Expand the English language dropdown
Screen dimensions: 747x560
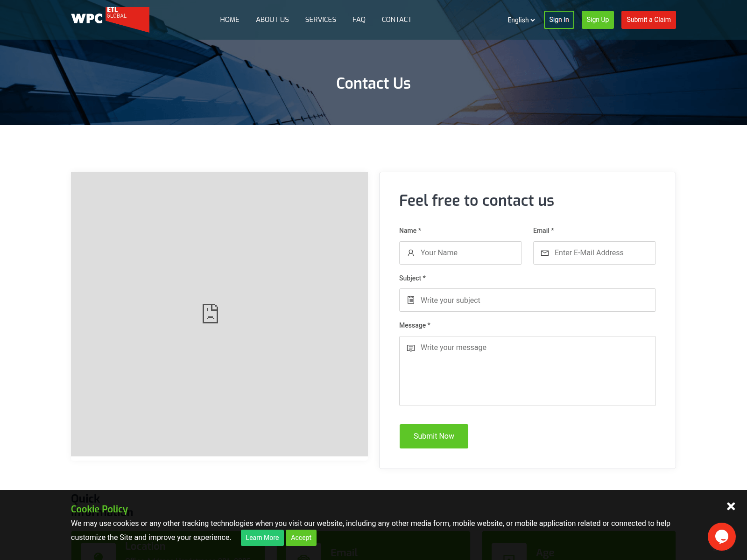click(x=521, y=20)
